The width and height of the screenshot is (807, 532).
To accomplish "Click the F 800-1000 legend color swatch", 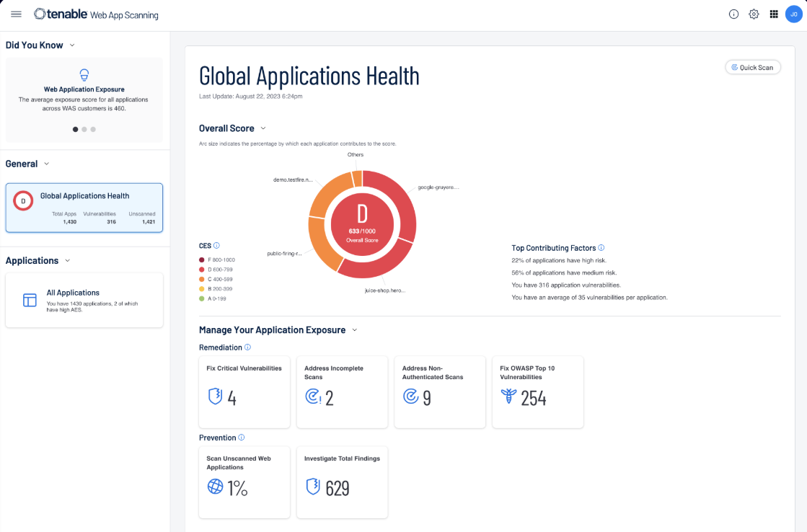I will tap(202, 260).
